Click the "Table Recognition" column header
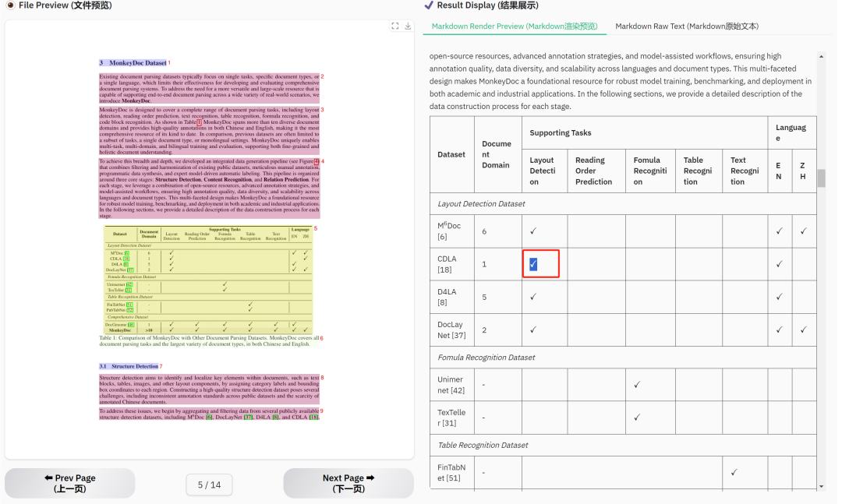 coord(699,171)
